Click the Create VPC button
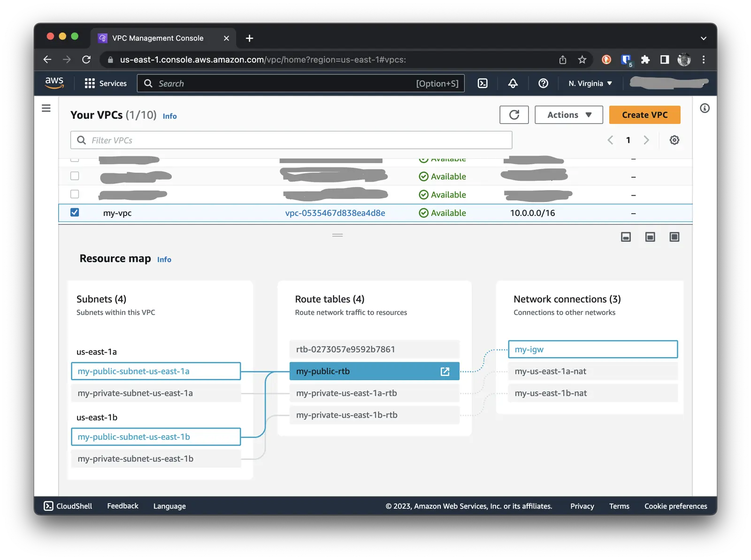The height and width of the screenshot is (560, 751). (644, 115)
